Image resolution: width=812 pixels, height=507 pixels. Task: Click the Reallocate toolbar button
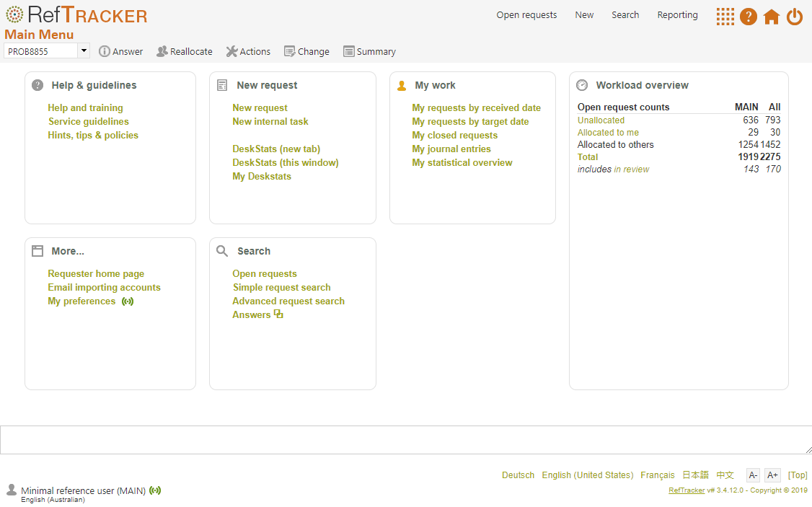click(x=185, y=51)
